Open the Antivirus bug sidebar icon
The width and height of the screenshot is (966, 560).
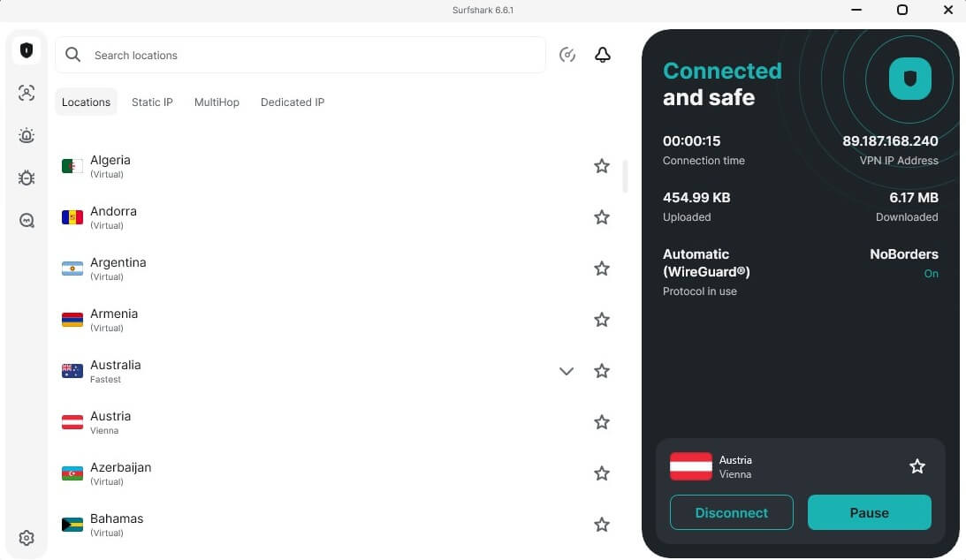(27, 178)
